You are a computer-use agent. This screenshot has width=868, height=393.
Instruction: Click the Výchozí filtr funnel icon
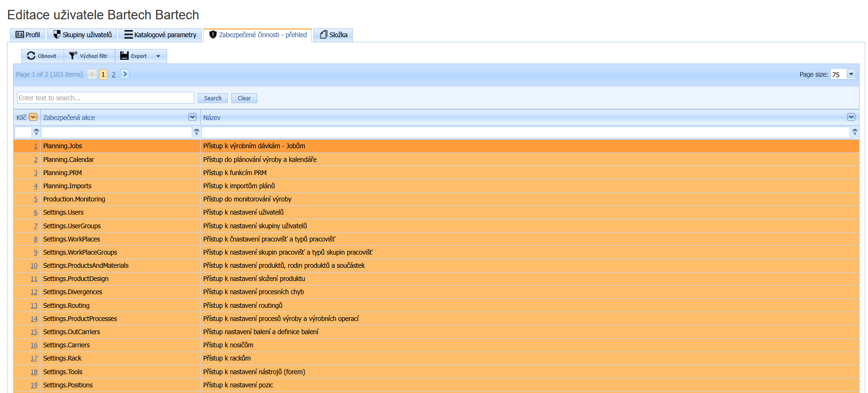73,56
